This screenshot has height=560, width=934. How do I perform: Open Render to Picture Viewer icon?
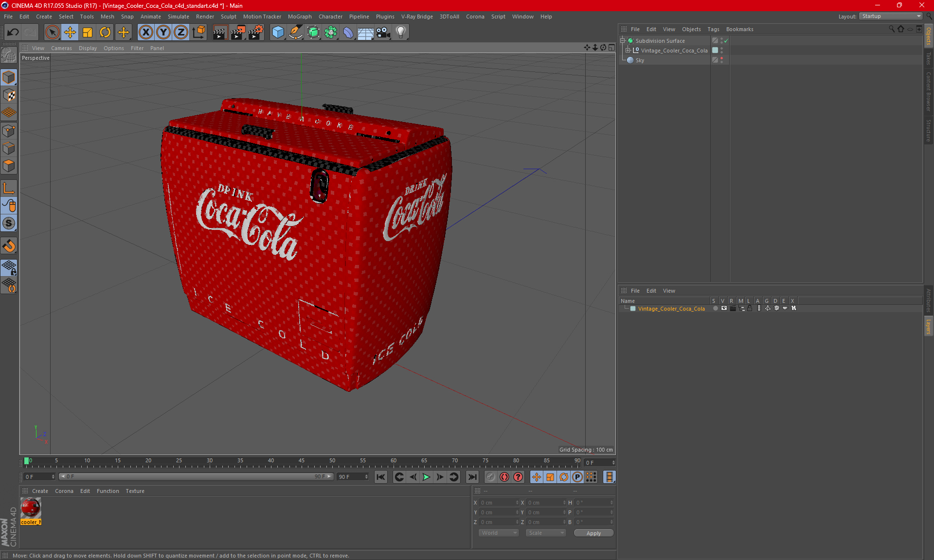click(238, 33)
